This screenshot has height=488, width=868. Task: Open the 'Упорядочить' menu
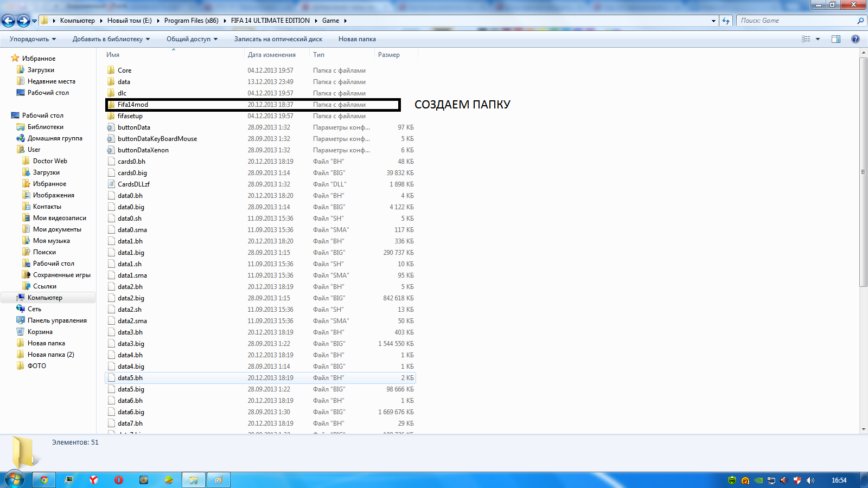point(33,39)
